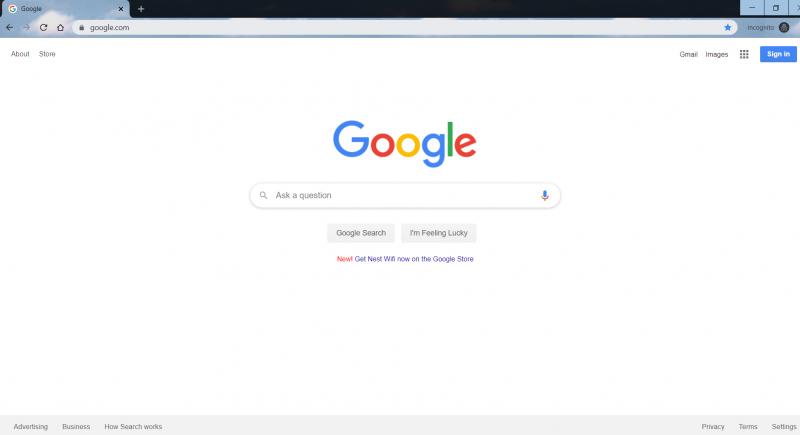
Task: Click the Incognito profile icon
Action: (784, 28)
